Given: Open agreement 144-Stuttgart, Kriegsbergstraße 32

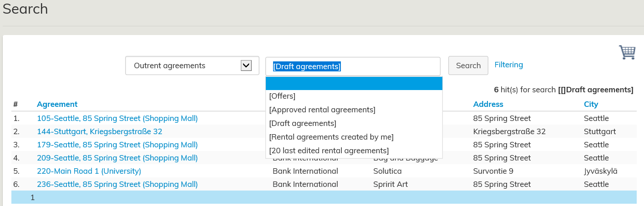Looking at the screenshot, I should pyautogui.click(x=100, y=132).
